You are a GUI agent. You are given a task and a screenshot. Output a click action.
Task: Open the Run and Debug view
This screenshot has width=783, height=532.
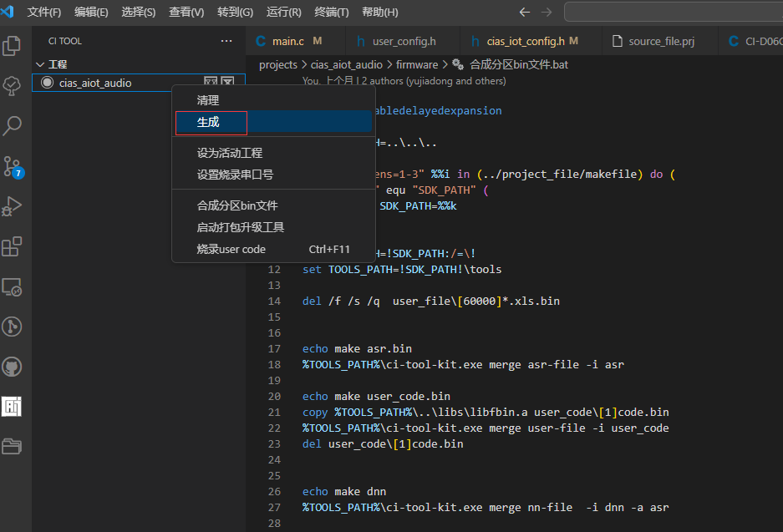click(12, 206)
